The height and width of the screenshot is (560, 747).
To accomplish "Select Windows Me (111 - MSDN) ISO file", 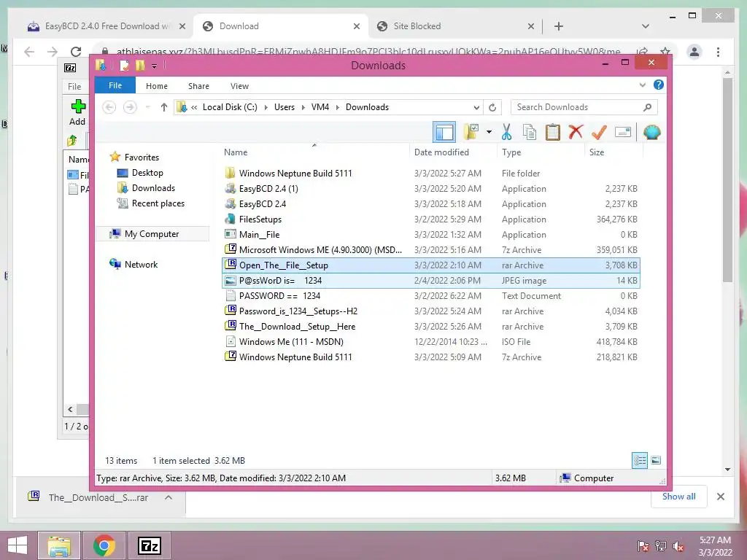I will 431,341.
